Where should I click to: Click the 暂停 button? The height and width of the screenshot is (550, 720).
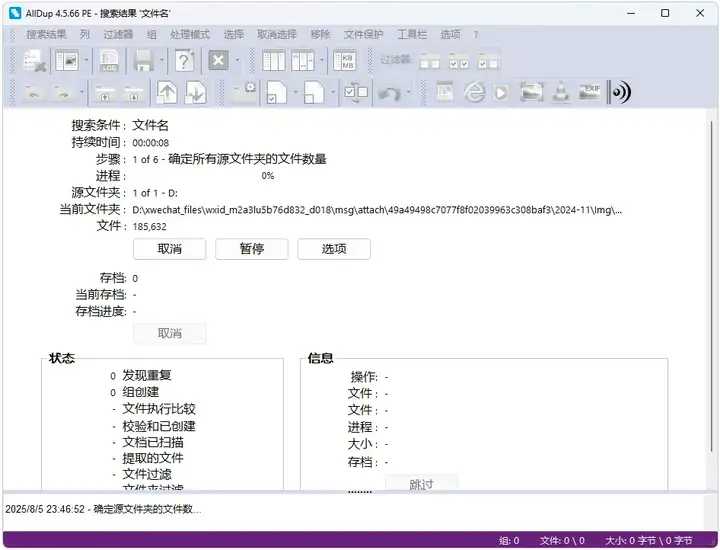coord(252,249)
